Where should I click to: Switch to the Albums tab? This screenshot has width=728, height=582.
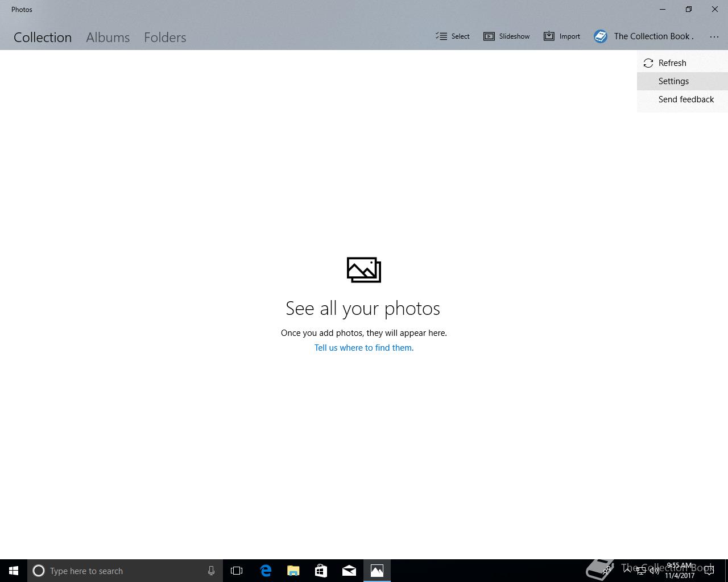pyautogui.click(x=108, y=38)
